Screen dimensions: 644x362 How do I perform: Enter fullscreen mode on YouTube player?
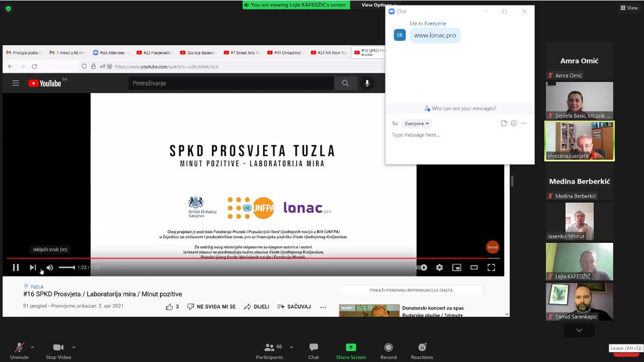tap(491, 267)
